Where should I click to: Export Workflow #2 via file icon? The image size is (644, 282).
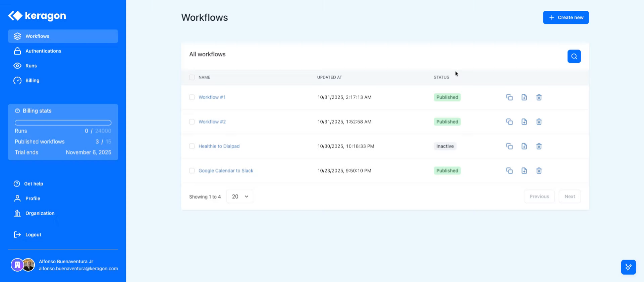click(524, 122)
